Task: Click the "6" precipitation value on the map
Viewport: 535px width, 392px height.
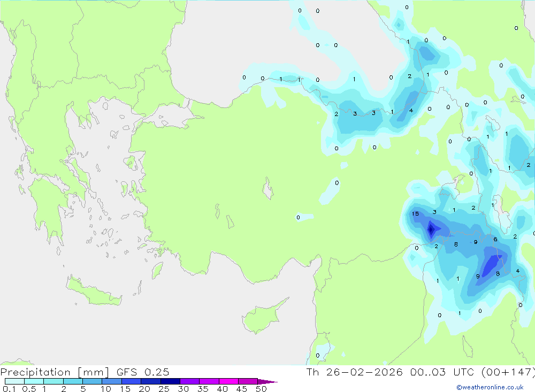Action: point(495,240)
